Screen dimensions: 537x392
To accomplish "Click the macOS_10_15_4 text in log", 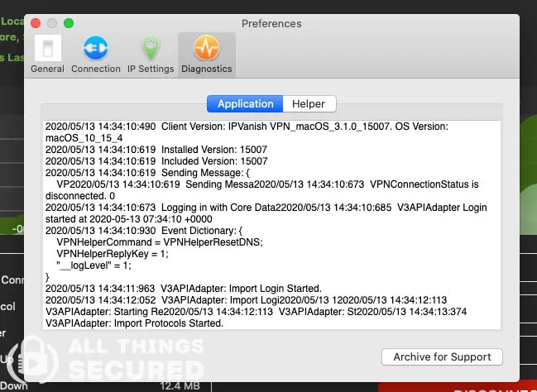I will [84, 138].
